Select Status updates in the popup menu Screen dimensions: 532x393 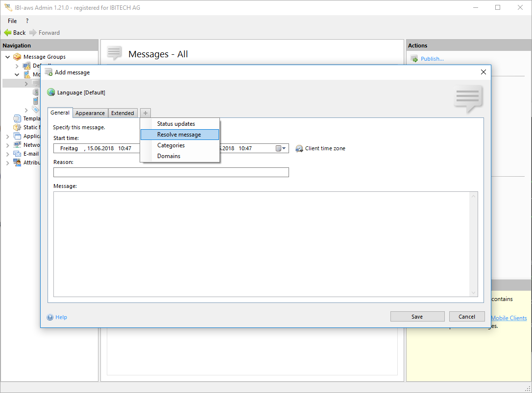(x=176, y=124)
